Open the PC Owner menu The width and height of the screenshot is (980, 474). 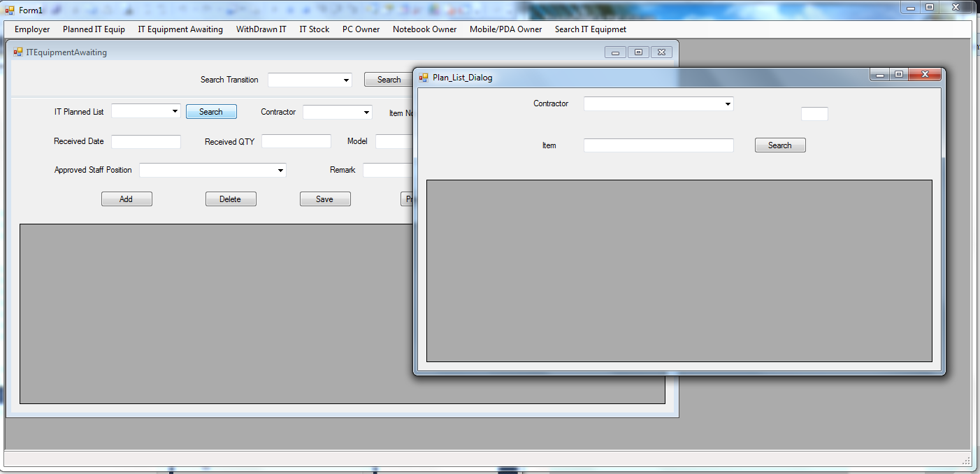pos(361,29)
